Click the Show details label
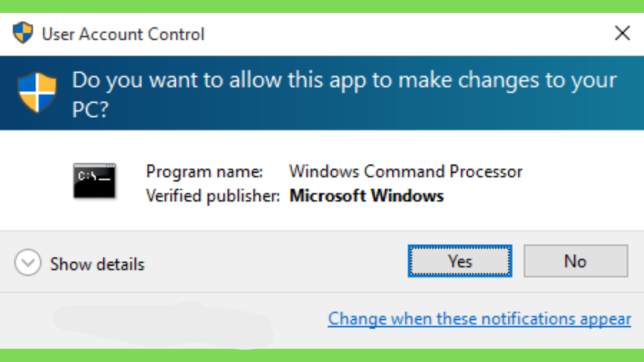Viewport: 644px width, 362px height. (x=97, y=264)
